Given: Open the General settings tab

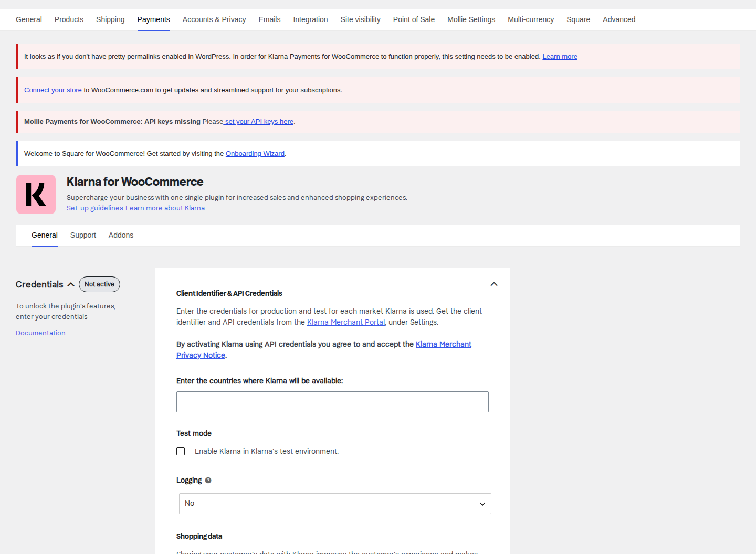Looking at the screenshot, I should click(x=29, y=19).
